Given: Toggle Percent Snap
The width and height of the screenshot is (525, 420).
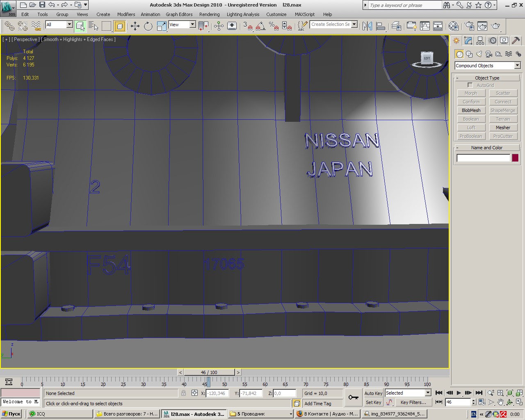Looking at the screenshot, I should (274, 26).
